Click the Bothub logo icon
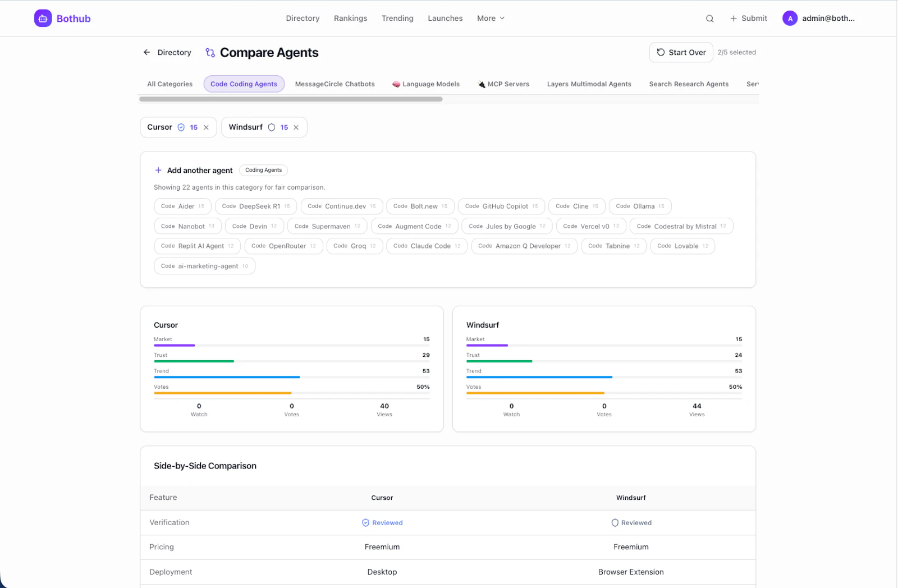The image size is (898, 588). coord(43,18)
